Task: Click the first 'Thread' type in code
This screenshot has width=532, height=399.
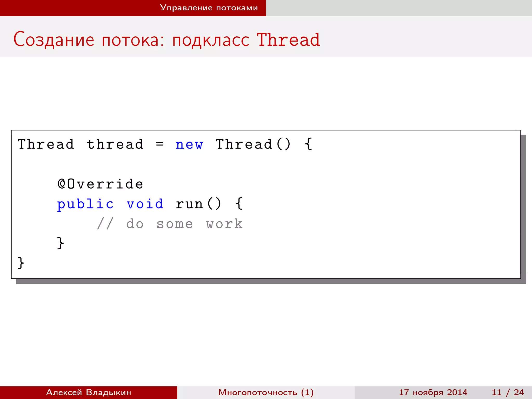Action: point(46,144)
